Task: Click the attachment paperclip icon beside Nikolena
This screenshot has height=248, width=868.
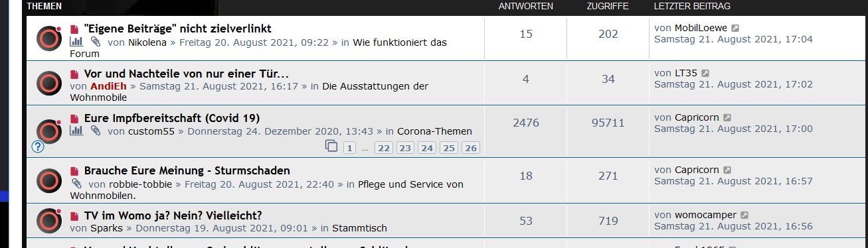Action: coord(95,42)
